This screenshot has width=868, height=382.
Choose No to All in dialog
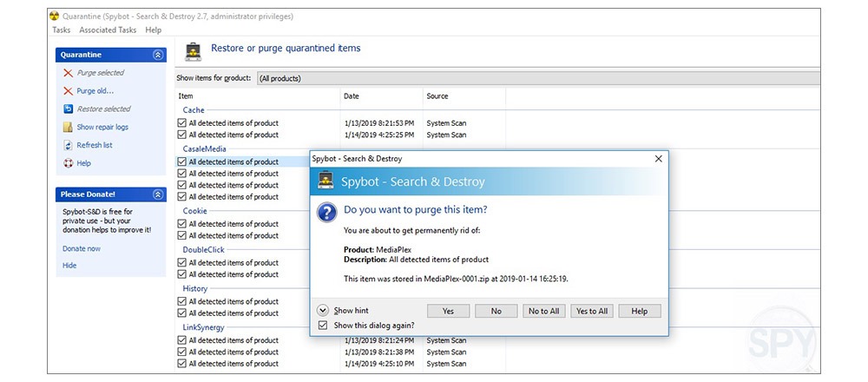543,311
